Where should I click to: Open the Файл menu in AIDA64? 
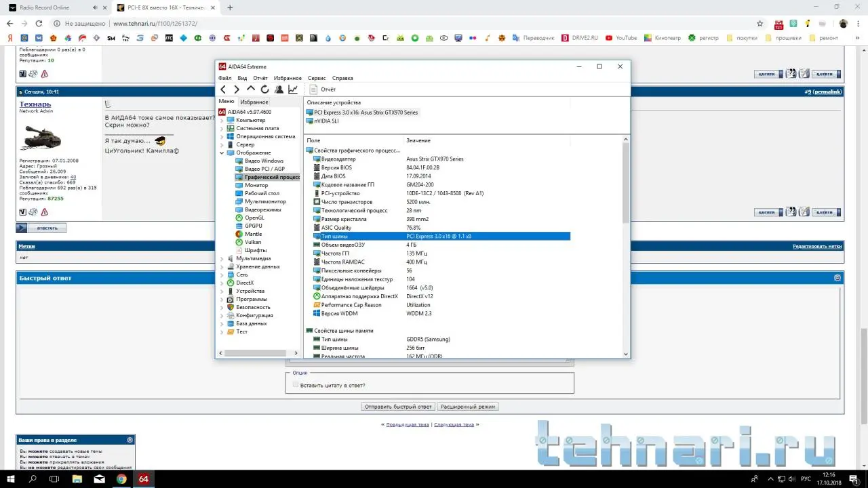pos(224,78)
